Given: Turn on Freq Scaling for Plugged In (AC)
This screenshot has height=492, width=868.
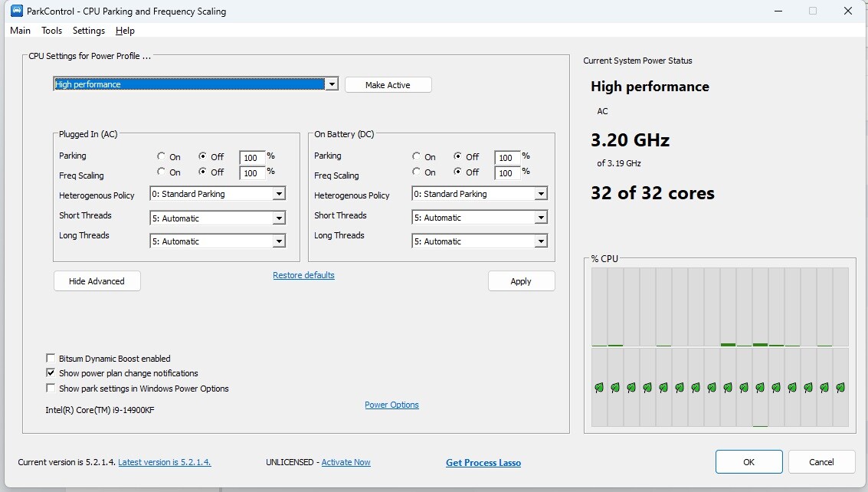Looking at the screenshot, I should point(161,172).
